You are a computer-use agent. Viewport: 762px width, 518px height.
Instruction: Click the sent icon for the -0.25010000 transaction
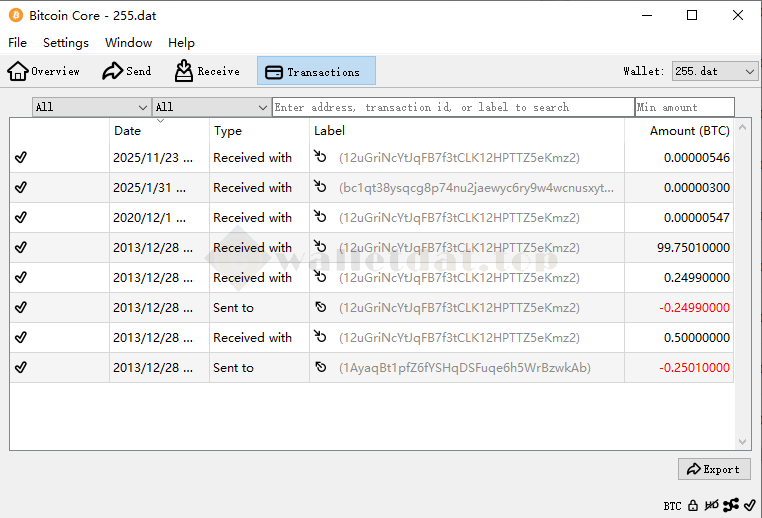[320, 367]
